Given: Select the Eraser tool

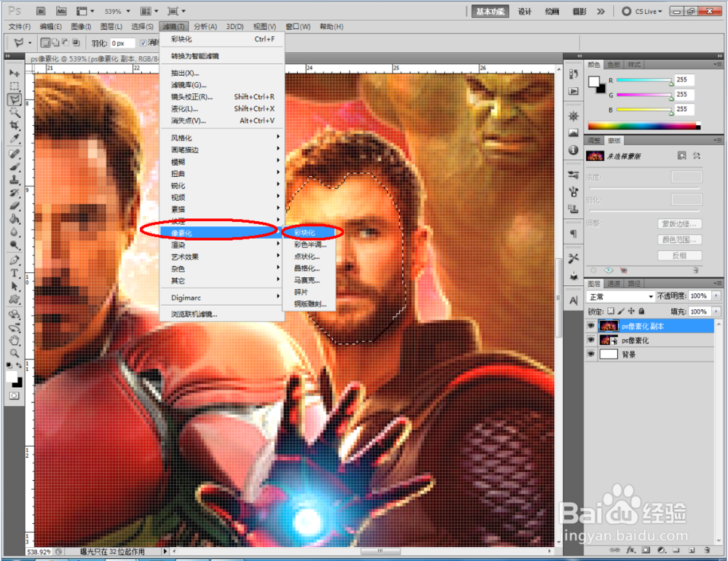Looking at the screenshot, I should click(x=14, y=206).
